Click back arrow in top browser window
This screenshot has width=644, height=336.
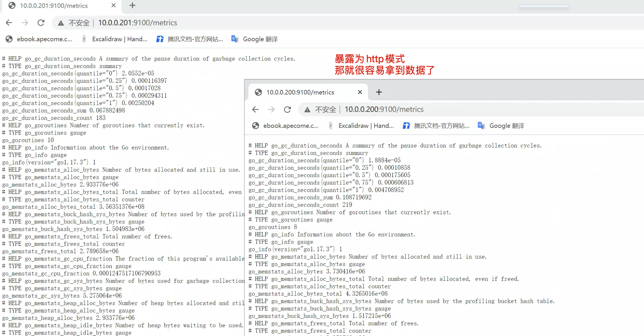pos(9,23)
